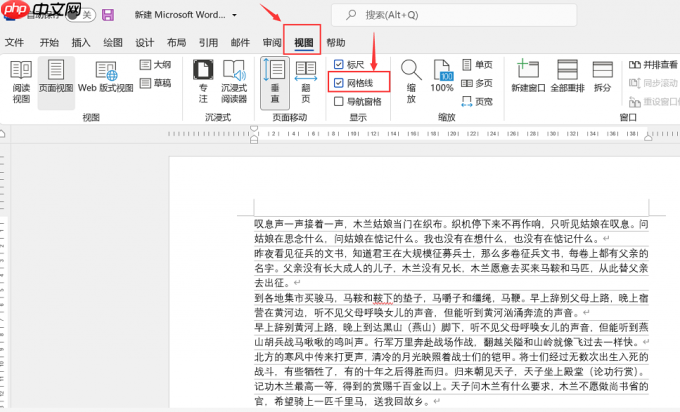The width and height of the screenshot is (680, 412).
Task: Uncheck the Ruler (标尺) checkbox
Action: (339, 65)
